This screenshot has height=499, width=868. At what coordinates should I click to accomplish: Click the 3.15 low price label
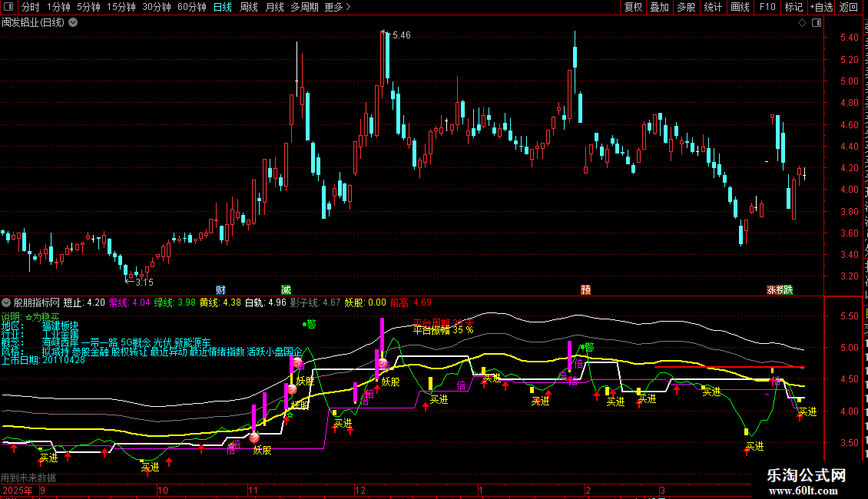144,283
